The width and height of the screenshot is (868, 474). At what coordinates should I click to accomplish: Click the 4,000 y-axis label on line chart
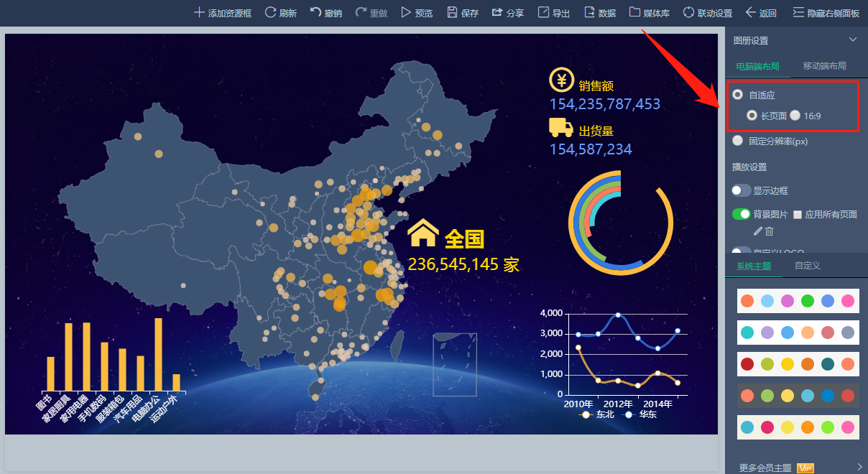[552, 313]
